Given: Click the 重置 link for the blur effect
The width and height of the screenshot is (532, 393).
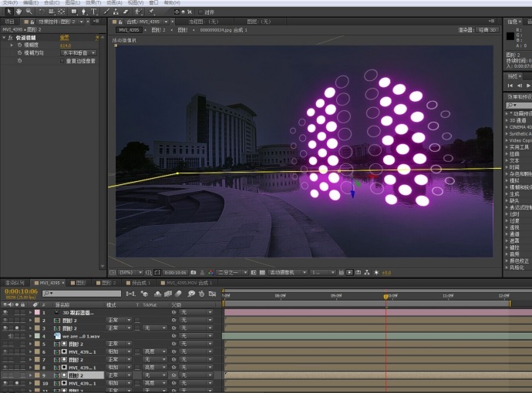Looking at the screenshot, I should pyautogui.click(x=65, y=38).
